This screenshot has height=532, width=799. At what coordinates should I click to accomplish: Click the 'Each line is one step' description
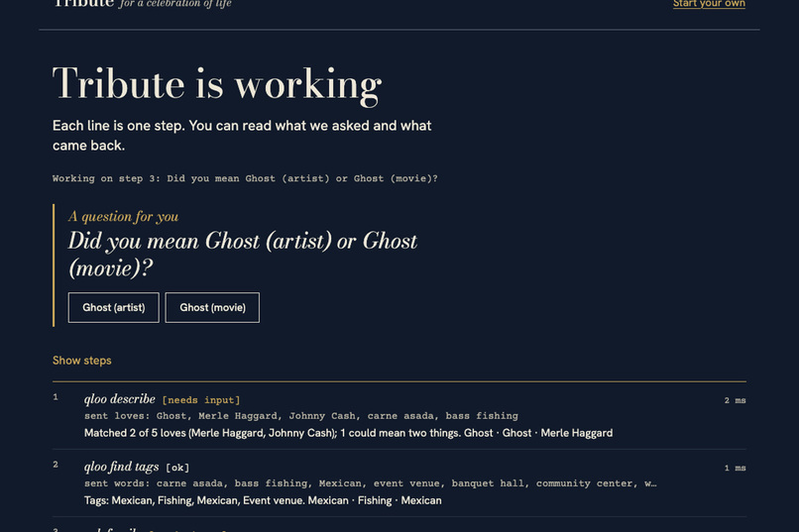(x=242, y=136)
